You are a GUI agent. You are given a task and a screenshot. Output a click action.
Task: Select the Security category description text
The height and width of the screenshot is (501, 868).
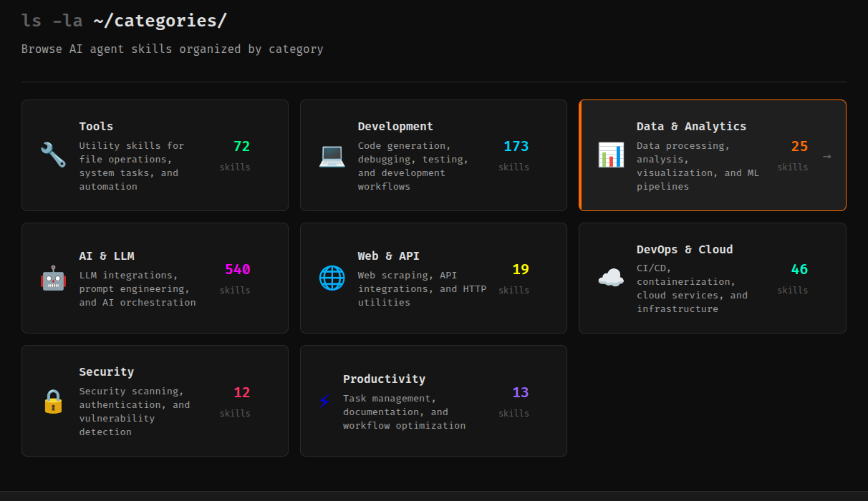[134, 412]
